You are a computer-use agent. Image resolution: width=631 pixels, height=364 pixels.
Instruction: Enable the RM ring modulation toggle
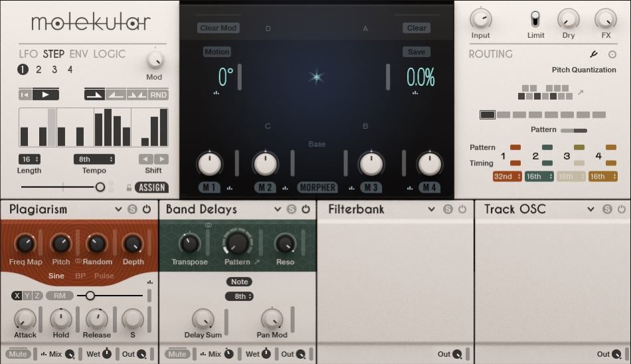(59, 296)
